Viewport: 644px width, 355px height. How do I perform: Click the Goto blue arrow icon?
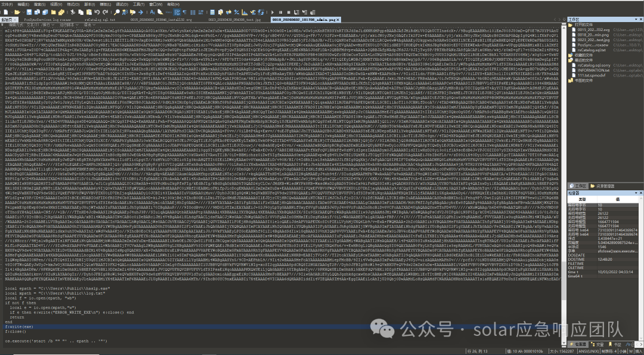coord(141,12)
